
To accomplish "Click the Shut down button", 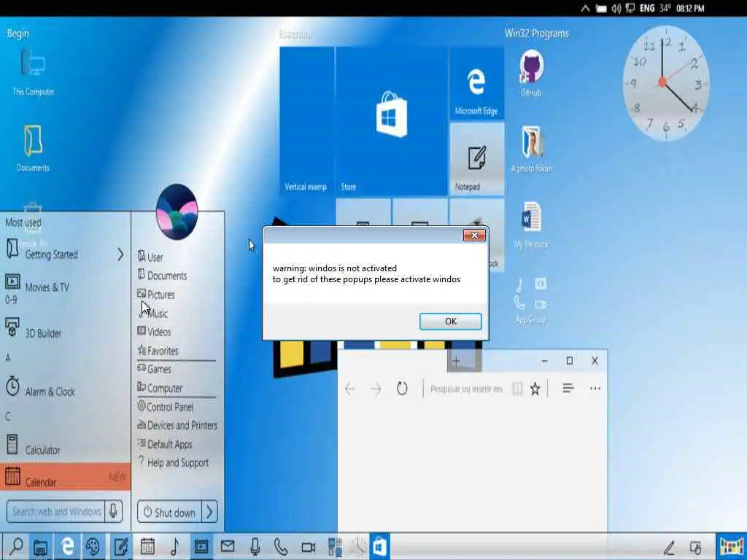I will [169, 512].
